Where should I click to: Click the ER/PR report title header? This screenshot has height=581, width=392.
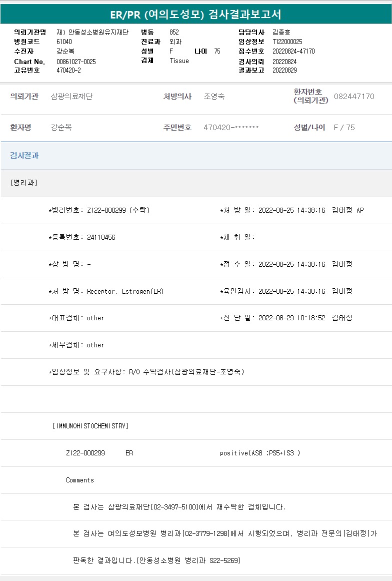pos(195,14)
